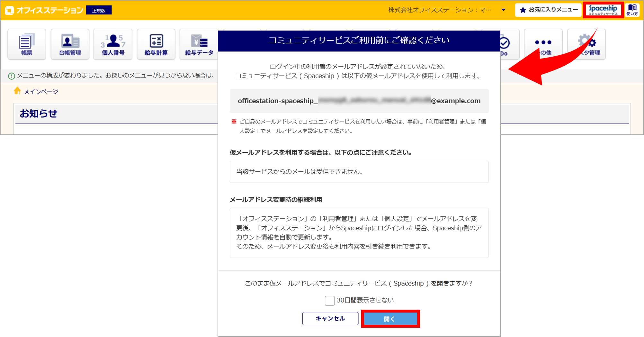Expand the company name dropdown arrow
The height and width of the screenshot is (337, 644).
coord(503,10)
